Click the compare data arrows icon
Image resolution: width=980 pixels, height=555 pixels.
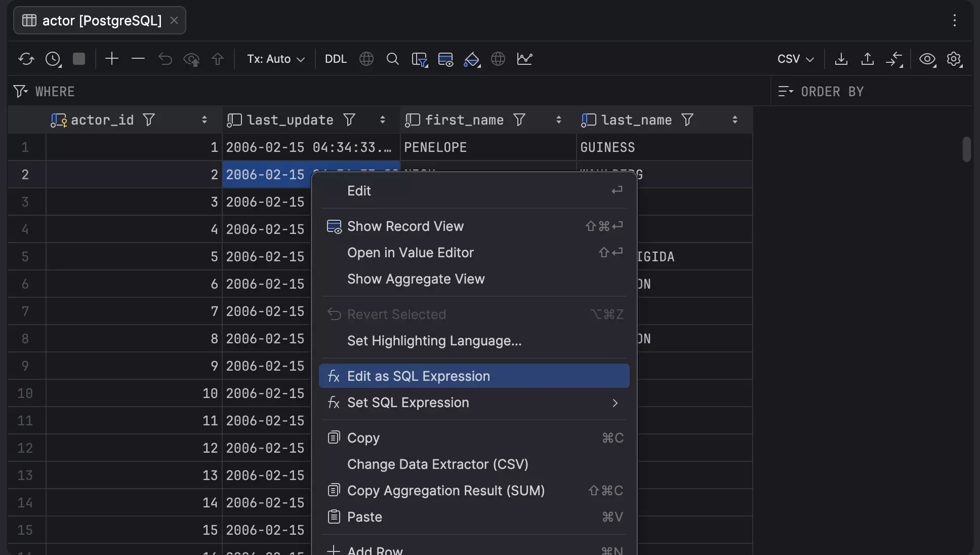tap(894, 59)
